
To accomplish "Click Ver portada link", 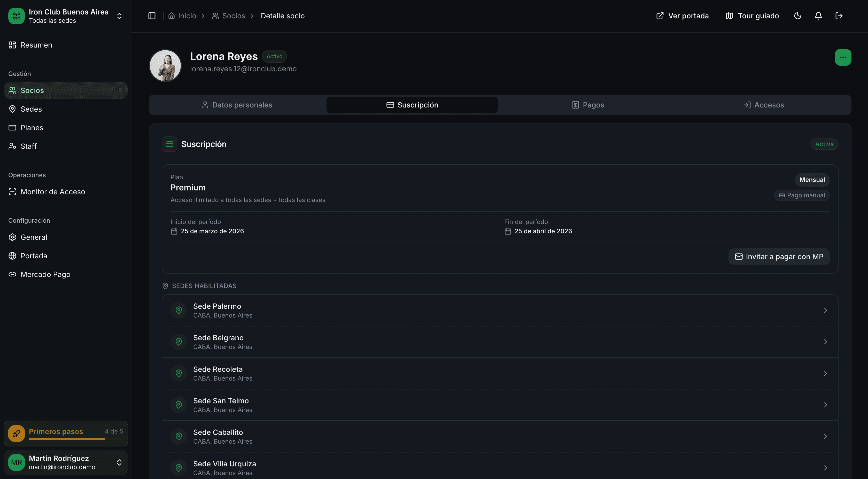I will pos(682,16).
